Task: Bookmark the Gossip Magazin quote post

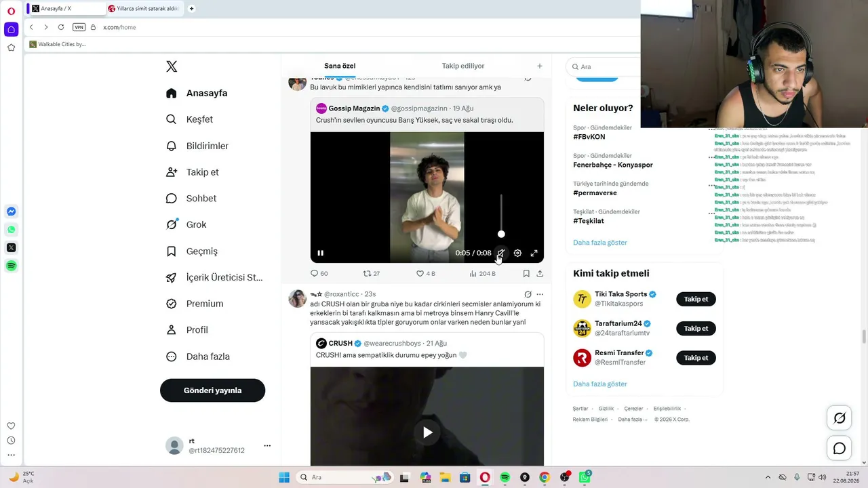Action: pos(526,274)
